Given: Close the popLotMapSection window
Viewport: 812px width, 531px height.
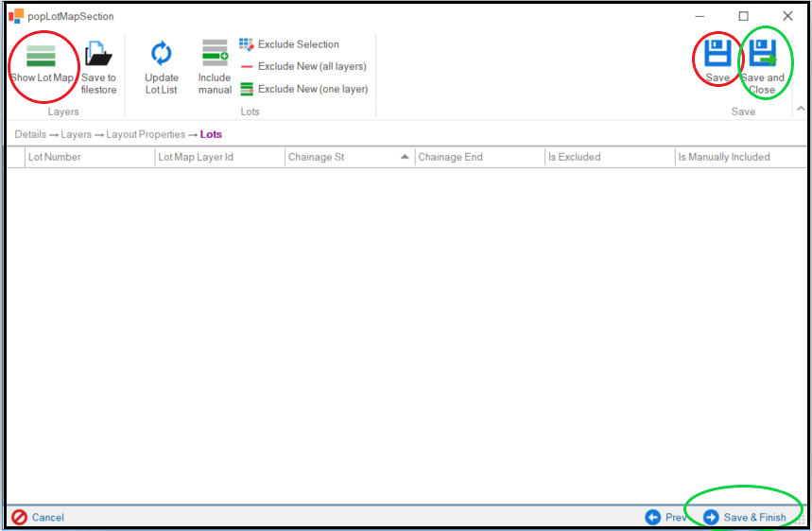Looking at the screenshot, I should click(787, 16).
